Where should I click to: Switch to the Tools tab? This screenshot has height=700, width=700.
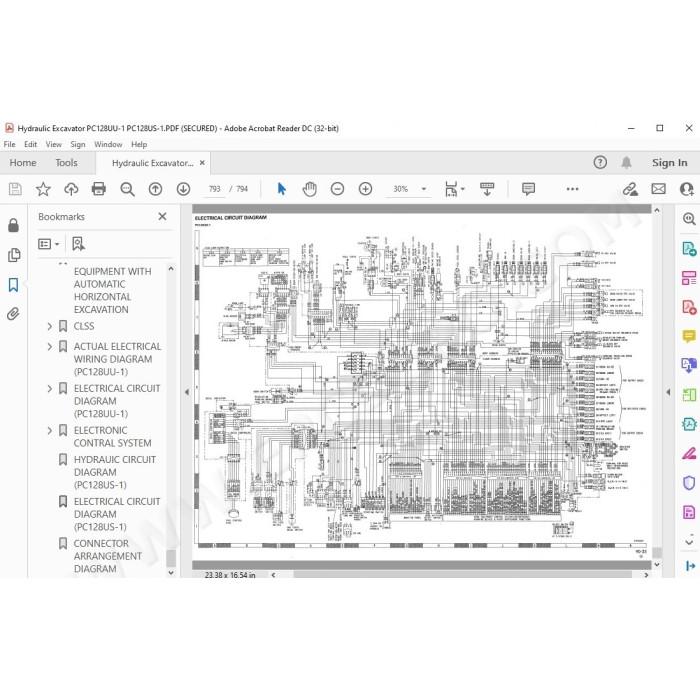[x=67, y=163]
